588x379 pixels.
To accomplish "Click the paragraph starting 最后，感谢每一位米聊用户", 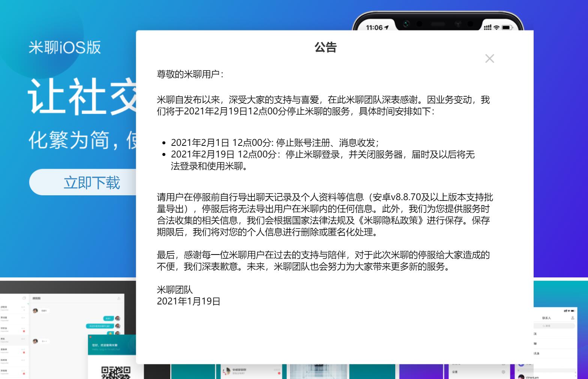I will (323, 261).
